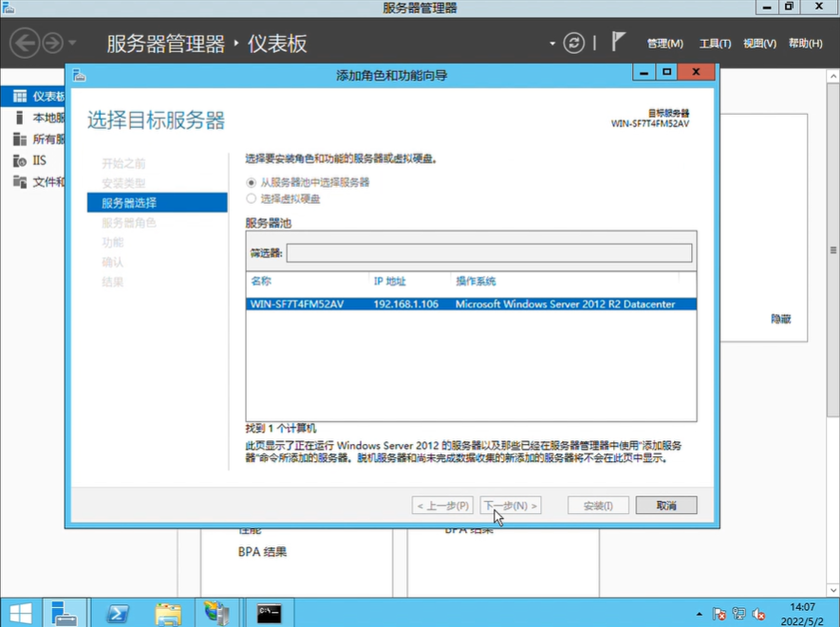Screen dimensions: 840x627
Task: Sort by the 名称 column header
Action: click(261, 281)
